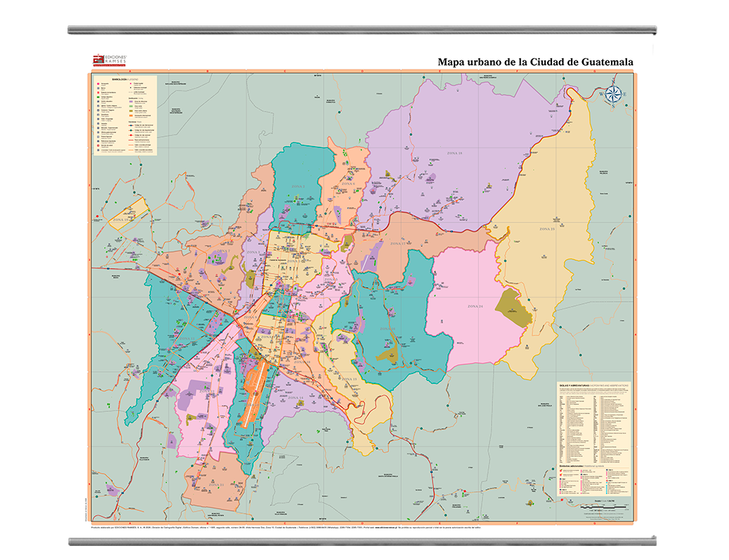This screenshot has height=560, width=729.
Task: Click the olive green area in Zona 16
Action: [x=388, y=352]
